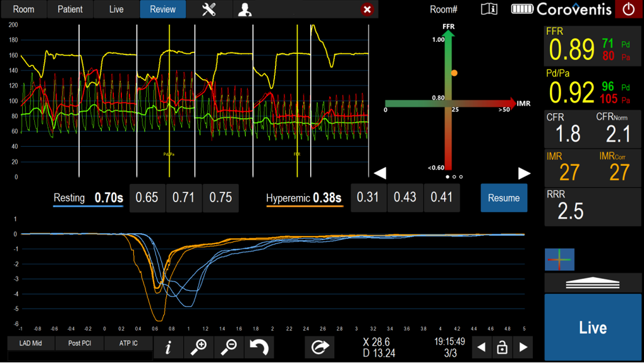Viewport: 644px width, 363px height.
Task: Click the zoom in magnifier icon
Action: [x=198, y=347]
